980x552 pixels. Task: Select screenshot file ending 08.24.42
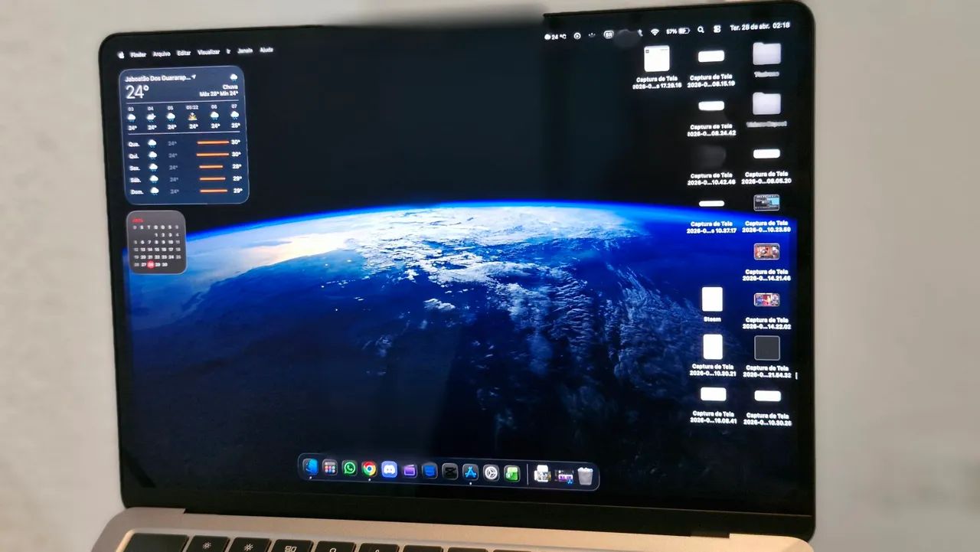711,118
